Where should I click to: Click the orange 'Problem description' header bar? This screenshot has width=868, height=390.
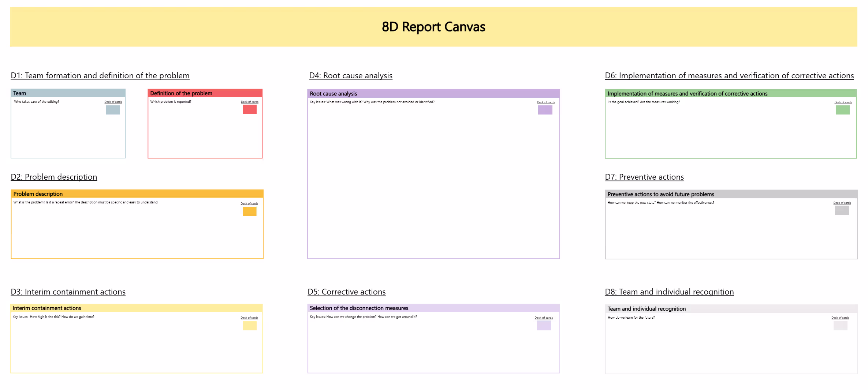(x=137, y=194)
